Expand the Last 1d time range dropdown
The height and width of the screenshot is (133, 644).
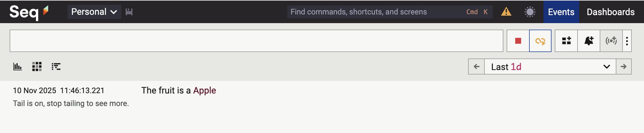click(x=550, y=66)
